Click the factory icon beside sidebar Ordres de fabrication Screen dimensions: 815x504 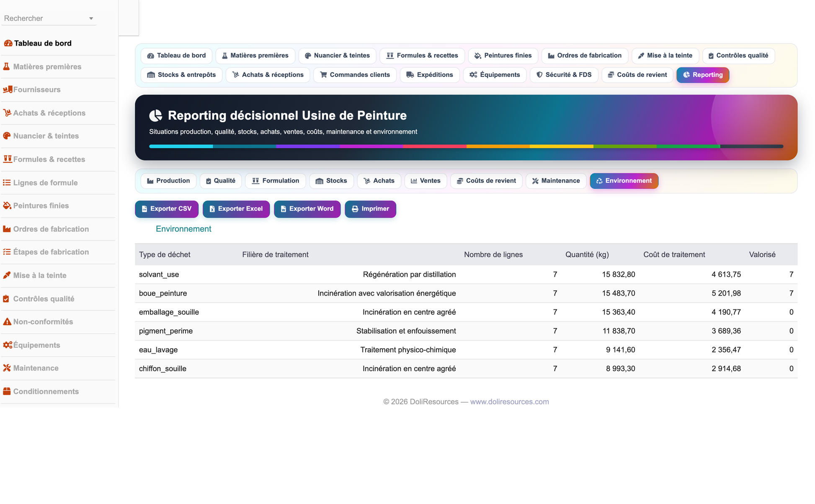pos(7,229)
